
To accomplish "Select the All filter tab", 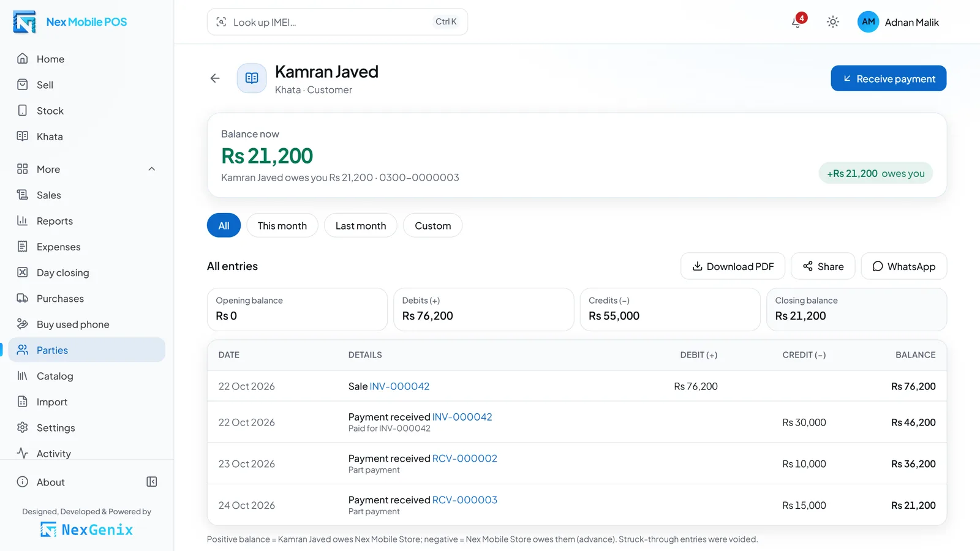I will point(224,225).
